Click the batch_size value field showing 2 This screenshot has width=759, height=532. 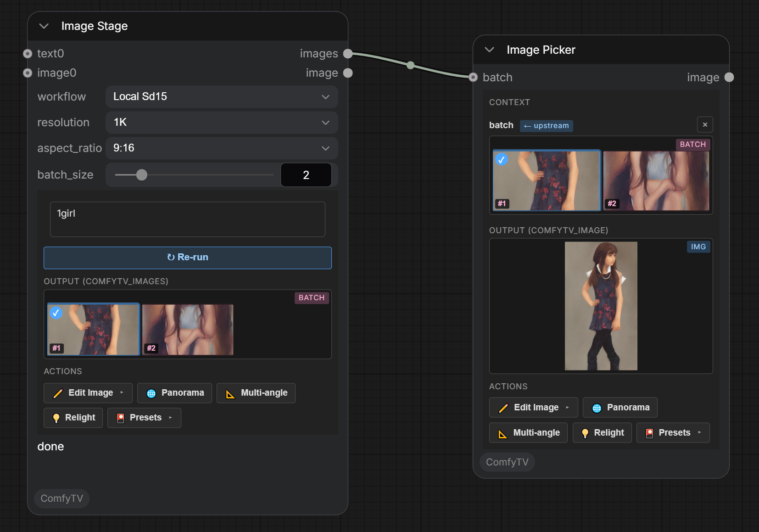click(306, 175)
